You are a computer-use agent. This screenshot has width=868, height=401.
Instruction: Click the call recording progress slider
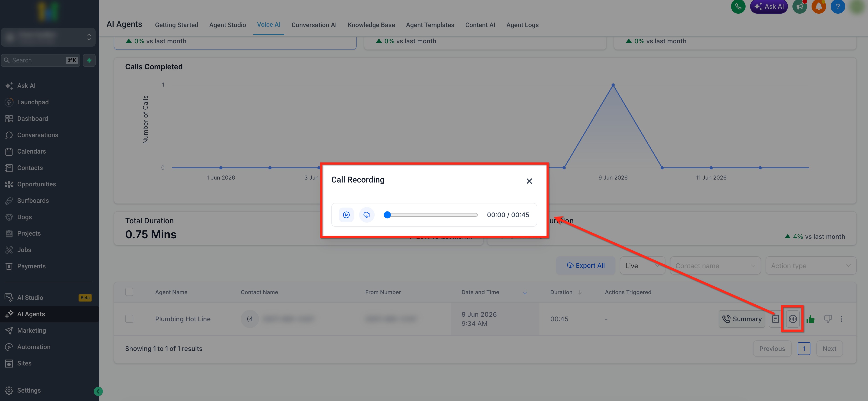[431, 215]
